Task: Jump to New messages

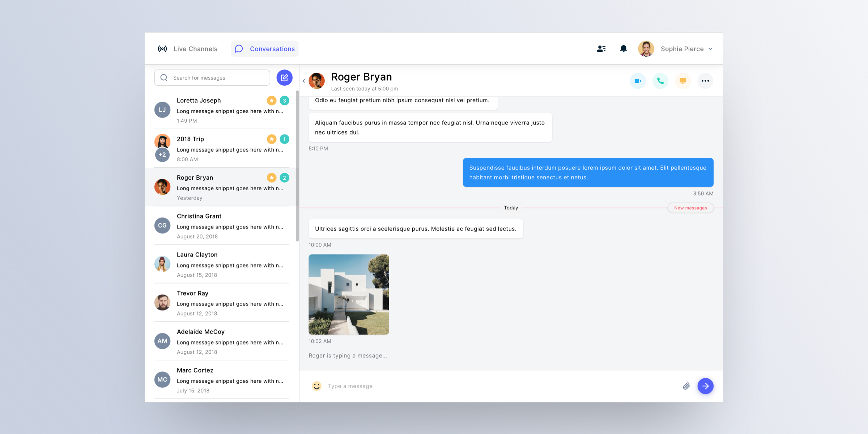Action: [690, 208]
